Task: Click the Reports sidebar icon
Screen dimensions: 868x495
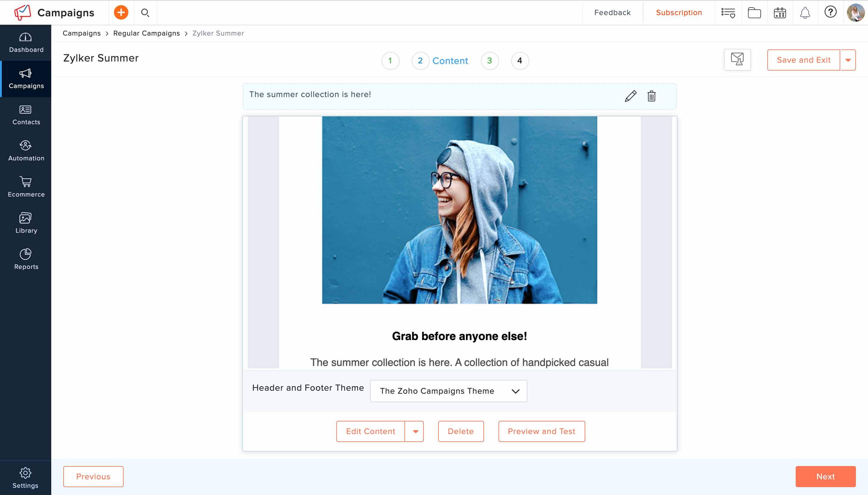Action: [26, 258]
